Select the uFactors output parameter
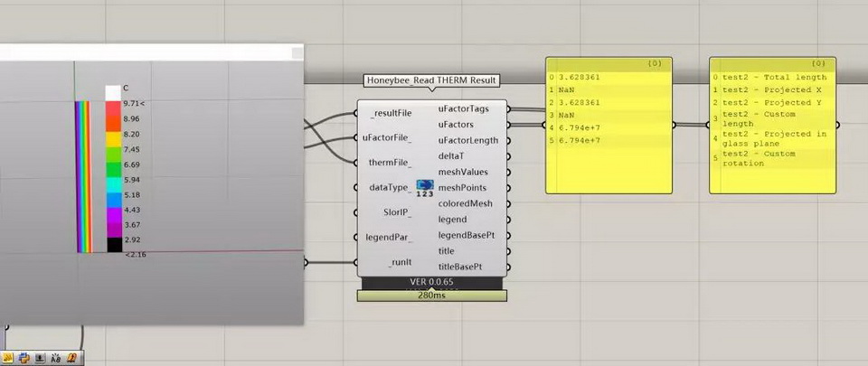This screenshot has height=366, width=868. point(459,124)
